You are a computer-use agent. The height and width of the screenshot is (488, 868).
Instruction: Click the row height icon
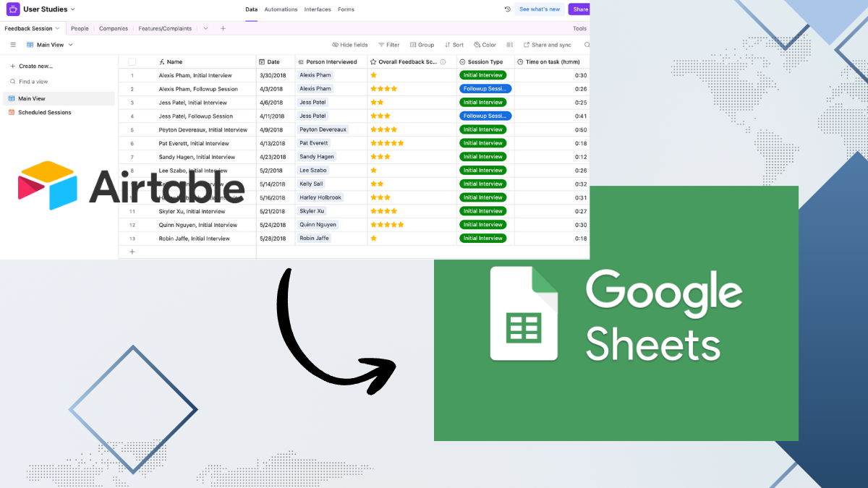point(510,45)
